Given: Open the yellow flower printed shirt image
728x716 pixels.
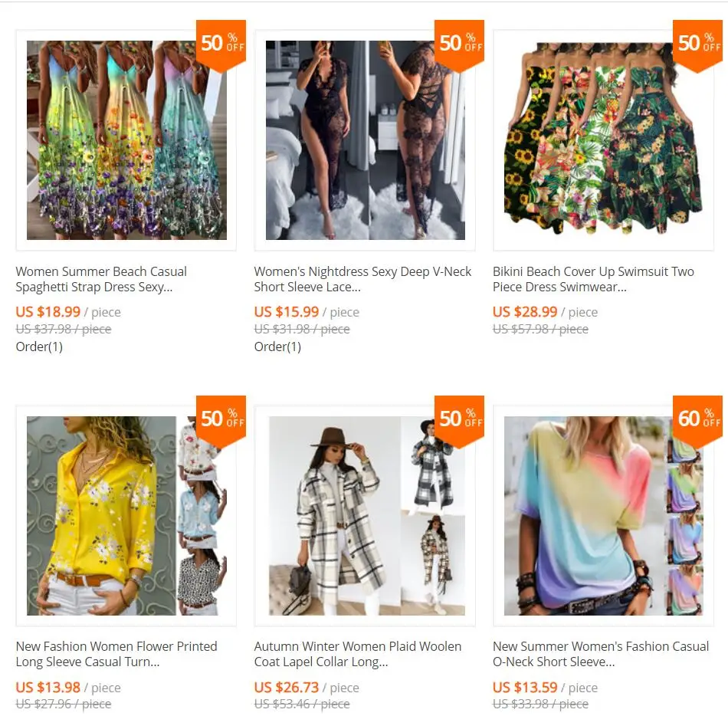Looking at the screenshot, I should click(x=126, y=516).
